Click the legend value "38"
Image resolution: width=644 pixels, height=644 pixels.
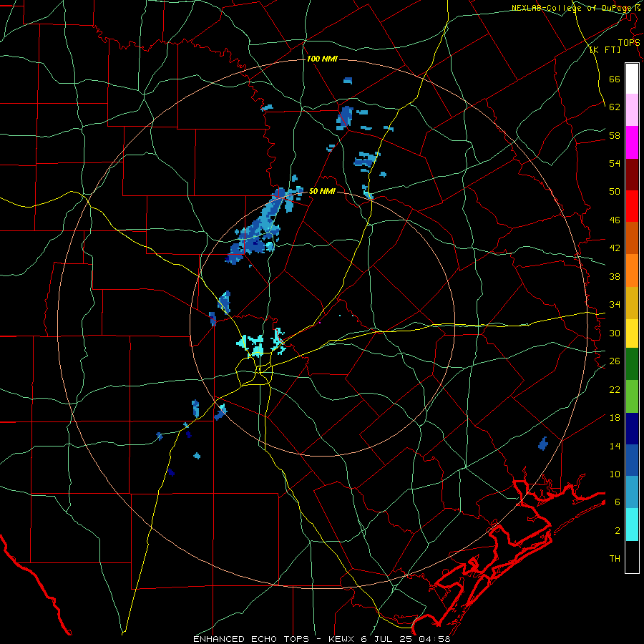coord(615,276)
